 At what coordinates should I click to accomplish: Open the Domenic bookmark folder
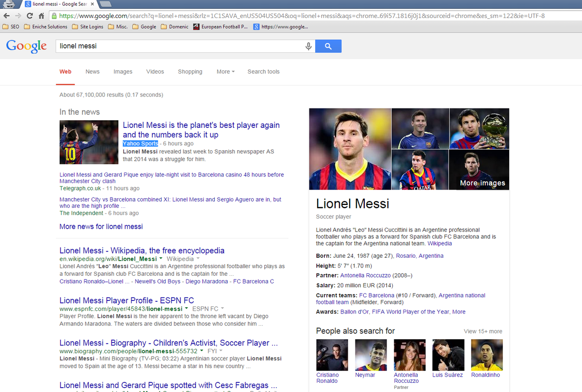tap(175, 27)
